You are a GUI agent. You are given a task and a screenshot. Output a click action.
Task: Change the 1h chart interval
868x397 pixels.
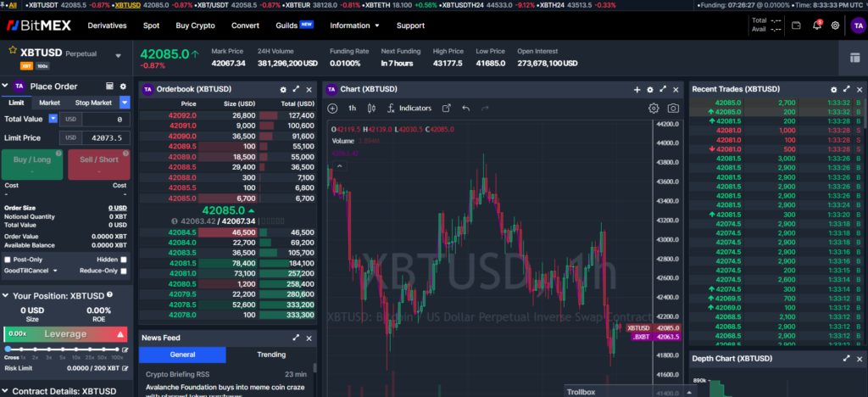click(352, 108)
